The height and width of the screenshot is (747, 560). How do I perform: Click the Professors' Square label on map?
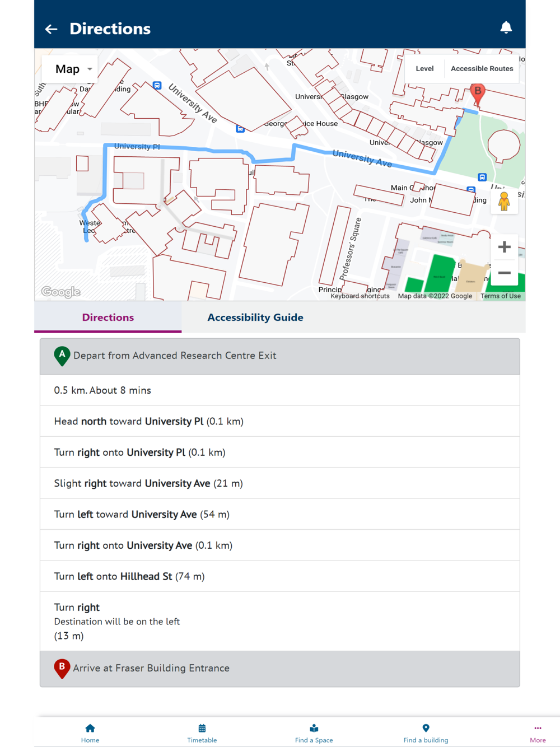(x=352, y=249)
